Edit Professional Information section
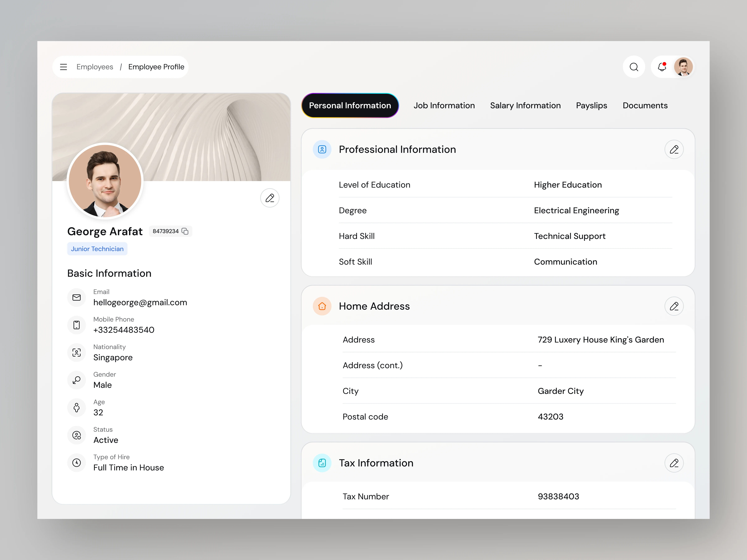 [674, 149]
